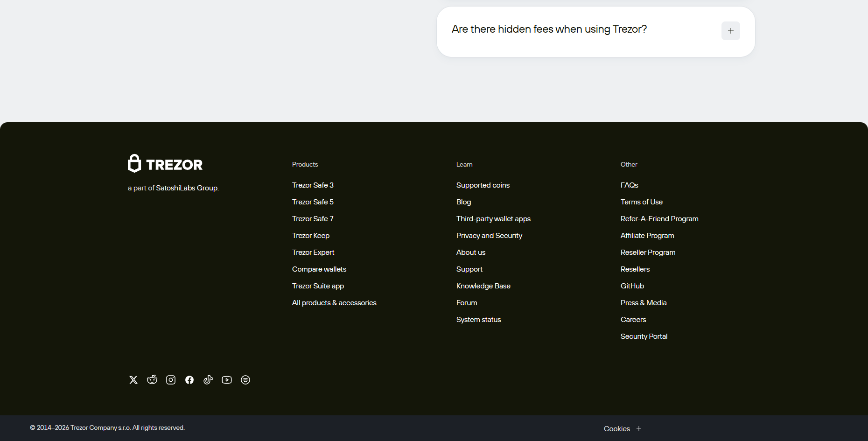
Task: Expand the hidden fees FAQ plus button
Action: pos(730,31)
